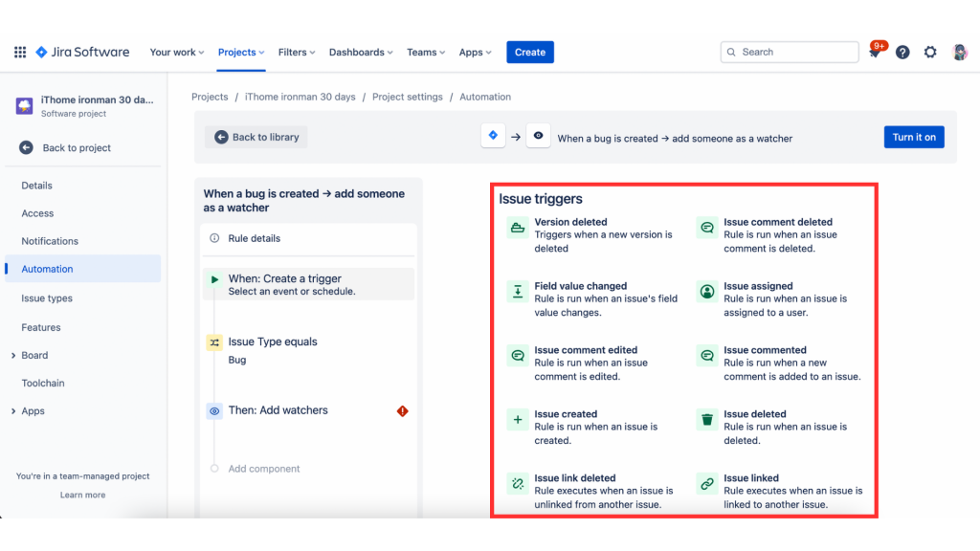Open the app switcher grid icon
This screenshot has height=551, width=980.
tap(20, 52)
